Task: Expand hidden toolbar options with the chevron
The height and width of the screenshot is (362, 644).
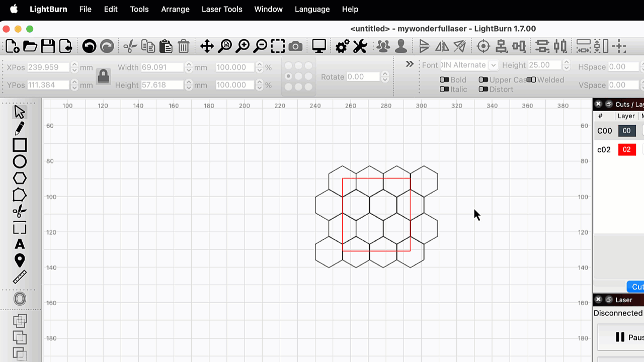Action: [x=409, y=64]
